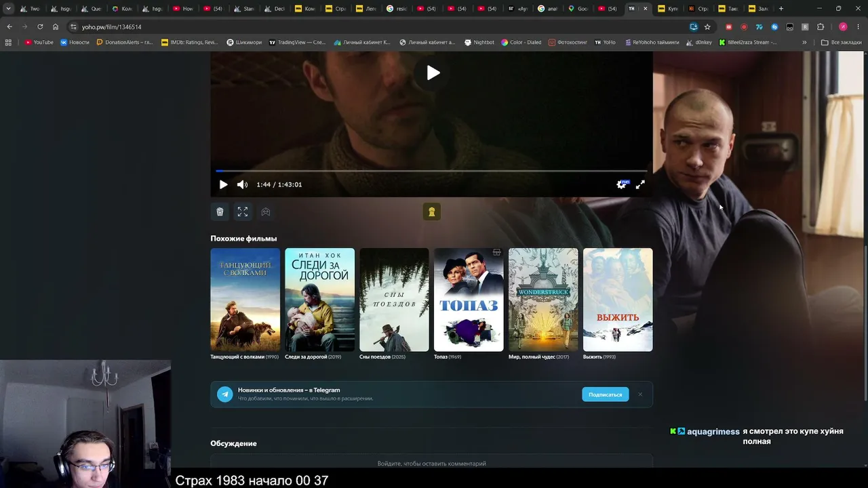Open the Все закладки folder

pyautogui.click(x=841, y=42)
